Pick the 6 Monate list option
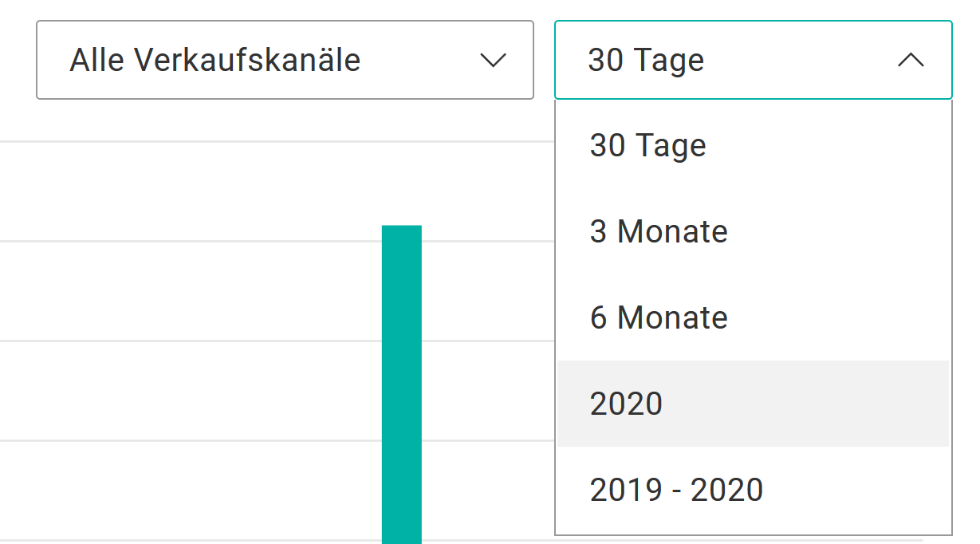 point(659,318)
